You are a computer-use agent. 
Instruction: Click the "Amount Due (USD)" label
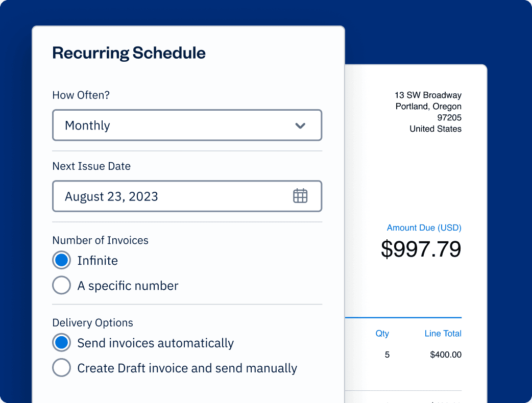(x=424, y=228)
